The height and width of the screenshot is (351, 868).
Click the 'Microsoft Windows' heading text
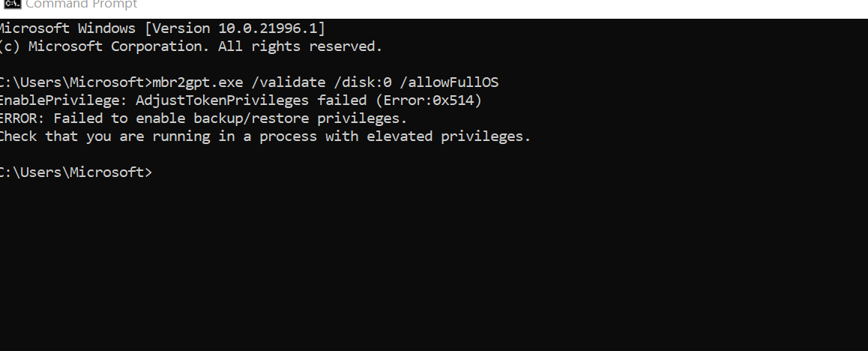66,28
